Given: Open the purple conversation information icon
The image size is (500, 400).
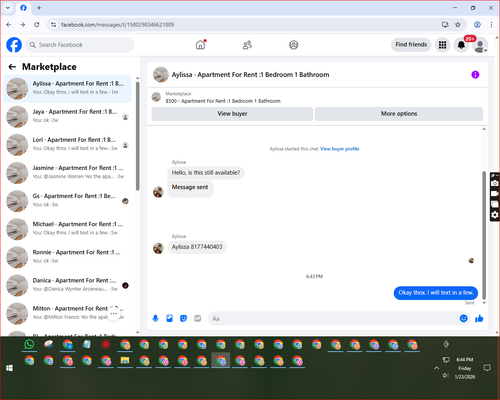Looking at the screenshot, I should [x=475, y=75].
